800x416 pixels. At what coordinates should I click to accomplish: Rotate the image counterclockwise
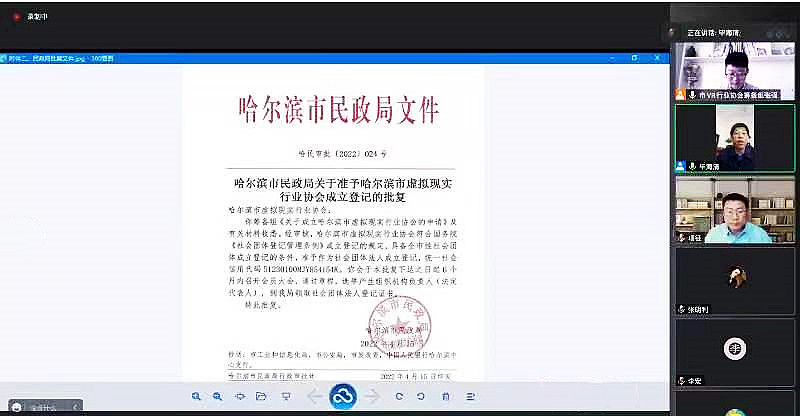420,397
